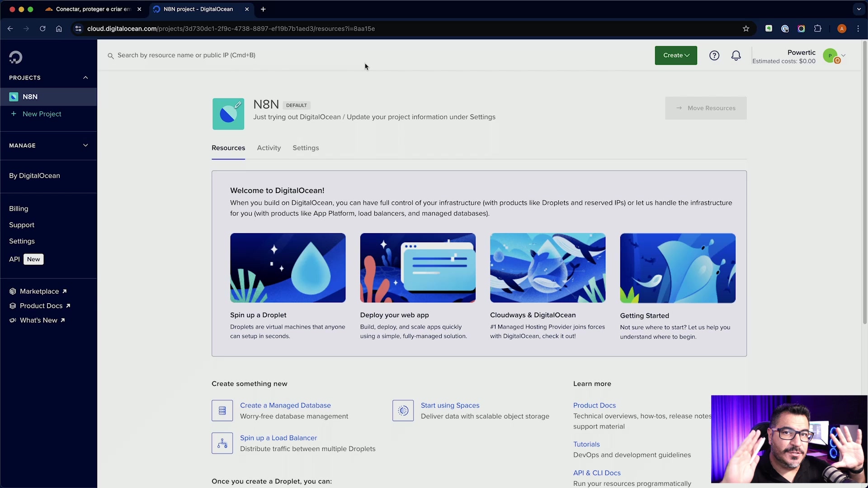Click the Move Resources button
The height and width of the screenshot is (488, 868).
click(705, 108)
